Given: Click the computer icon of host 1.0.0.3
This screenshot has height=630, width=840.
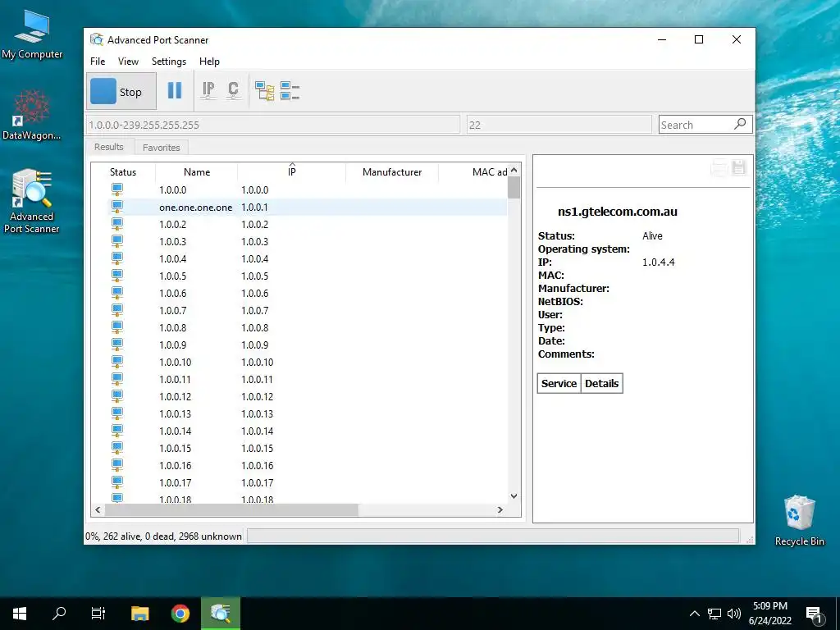Looking at the screenshot, I should 116,241.
